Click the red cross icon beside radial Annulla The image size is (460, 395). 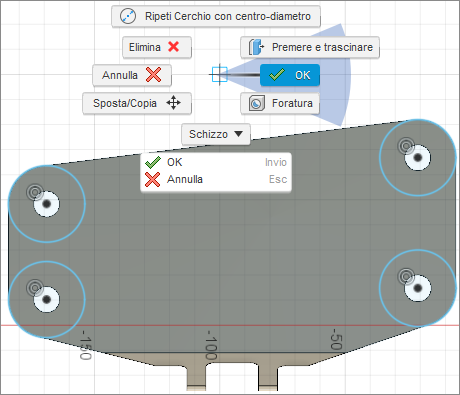tap(154, 75)
